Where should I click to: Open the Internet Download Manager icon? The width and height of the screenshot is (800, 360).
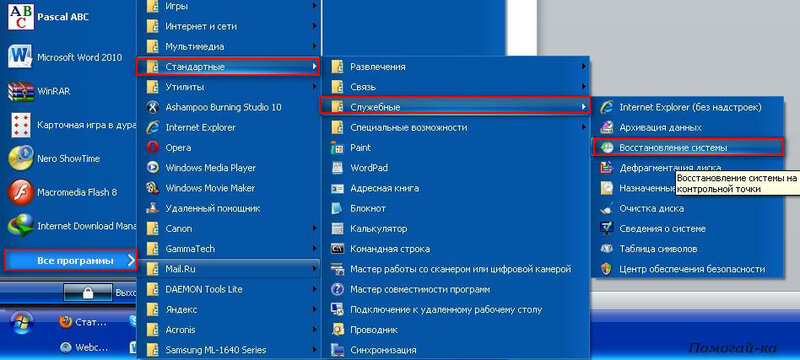pyautogui.click(x=20, y=226)
